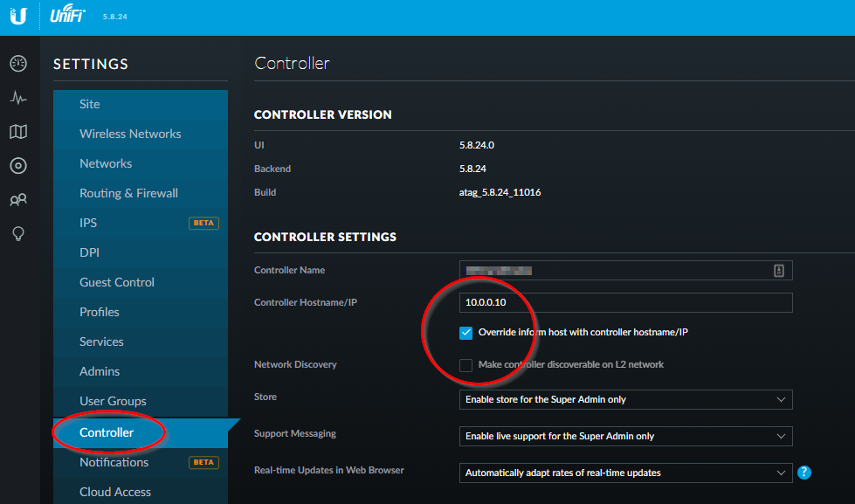
Task: Open Admins settings
Action: (x=140, y=371)
